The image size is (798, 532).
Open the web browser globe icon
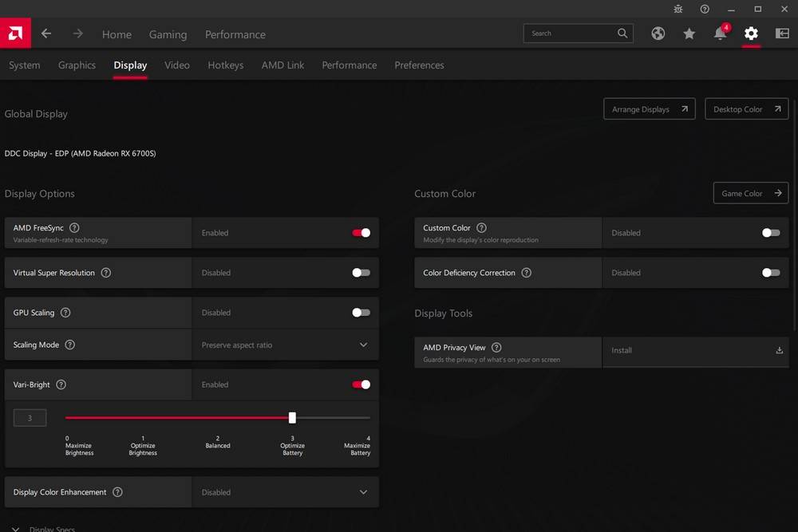pyautogui.click(x=658, y=33)
